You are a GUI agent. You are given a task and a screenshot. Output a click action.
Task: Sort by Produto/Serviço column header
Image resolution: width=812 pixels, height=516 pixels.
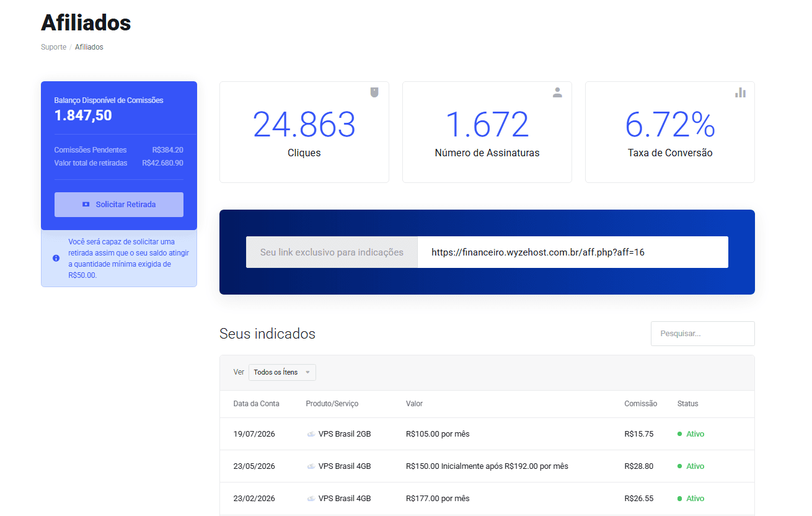coord(332,404)
